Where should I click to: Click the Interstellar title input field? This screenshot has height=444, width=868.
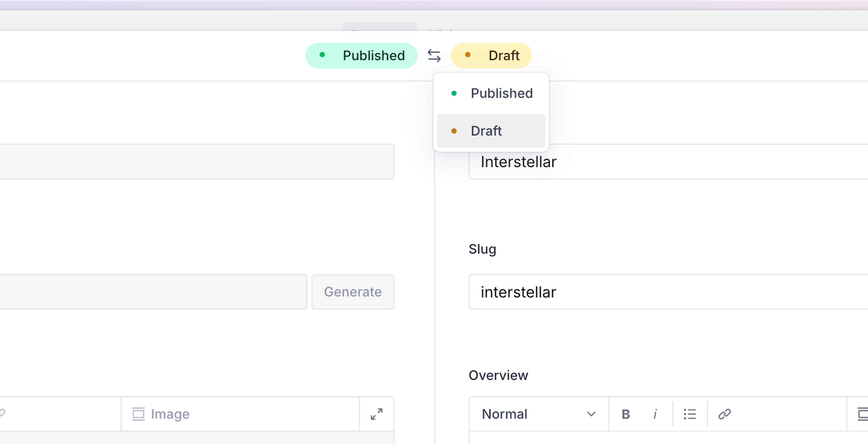click(667, 162)
